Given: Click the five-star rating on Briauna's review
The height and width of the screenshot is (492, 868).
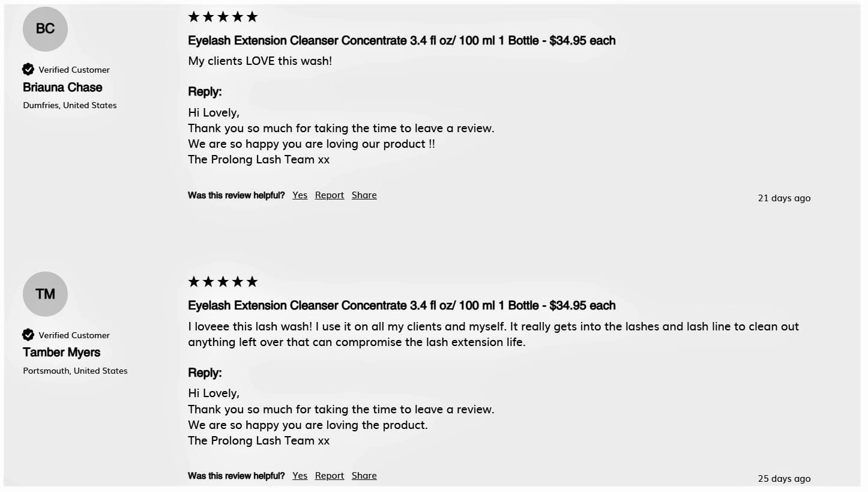Looking at the screenshot, I should tap(223, 17).
